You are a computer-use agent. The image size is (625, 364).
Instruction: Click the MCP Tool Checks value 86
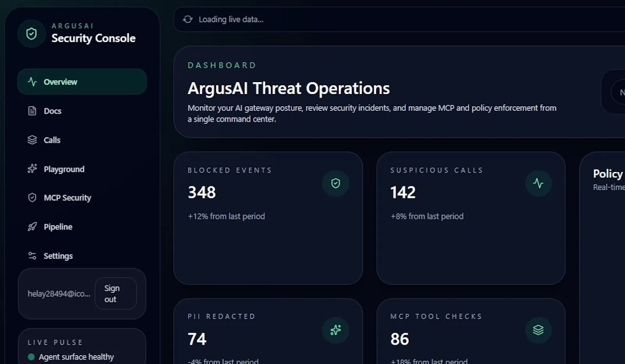pyautogui.click(x=400, y=339)
